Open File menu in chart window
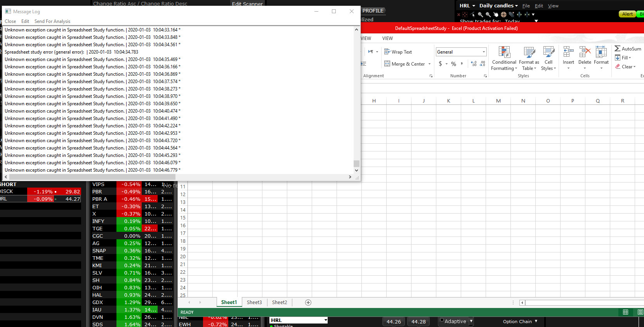The image size is (644, 327). coord(526,6)
